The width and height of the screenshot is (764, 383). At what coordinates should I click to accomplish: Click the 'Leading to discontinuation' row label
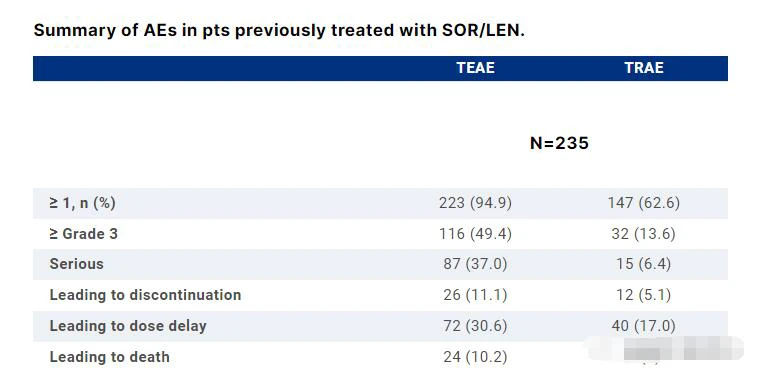[145, 295]
